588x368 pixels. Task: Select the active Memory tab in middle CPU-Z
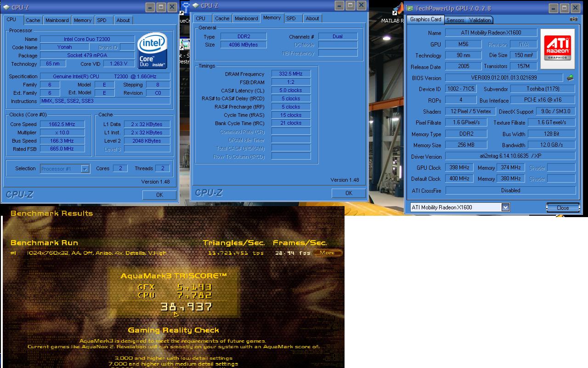[272, 17]
